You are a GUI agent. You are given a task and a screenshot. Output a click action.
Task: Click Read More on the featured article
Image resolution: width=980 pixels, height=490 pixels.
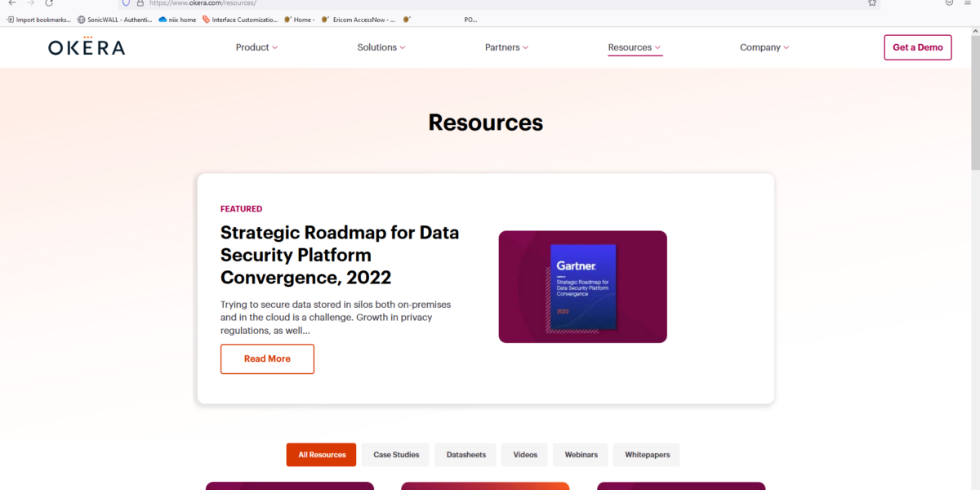pos(267,359)
